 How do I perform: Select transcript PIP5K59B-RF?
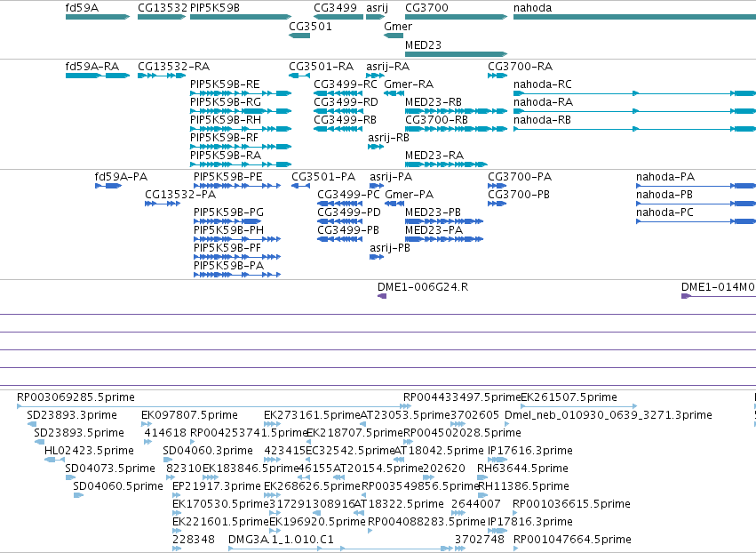[224, 138]
